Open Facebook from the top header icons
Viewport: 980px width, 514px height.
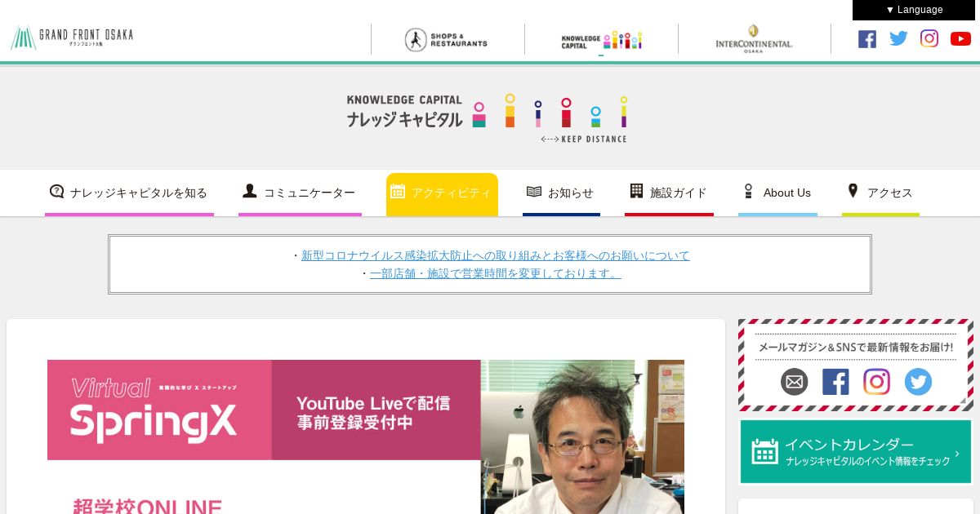[867, 38]
